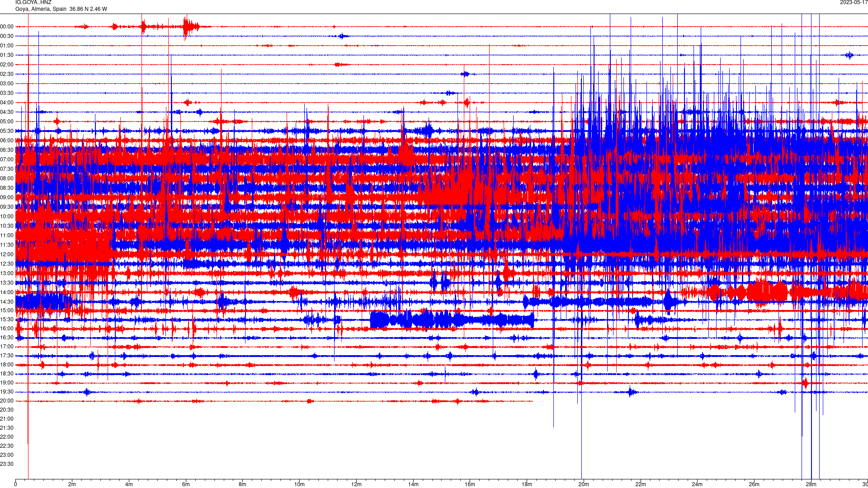Select the 13:00 time row label

click(7, 273)
